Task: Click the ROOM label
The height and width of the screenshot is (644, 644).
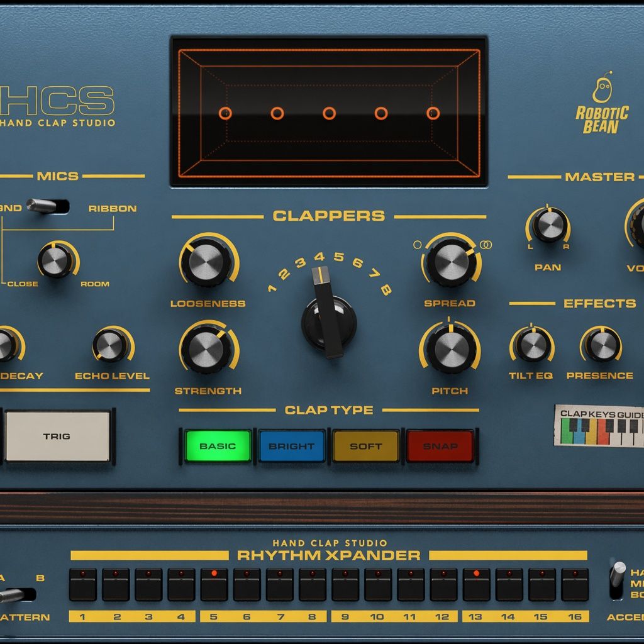Action: tap(95, 284)
